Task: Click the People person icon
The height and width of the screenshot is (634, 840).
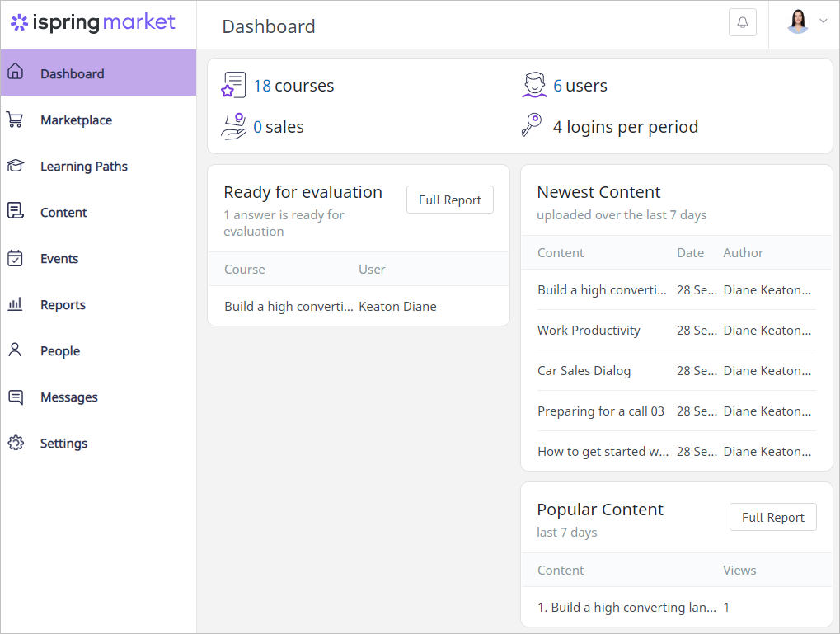Action: (15, 350)
